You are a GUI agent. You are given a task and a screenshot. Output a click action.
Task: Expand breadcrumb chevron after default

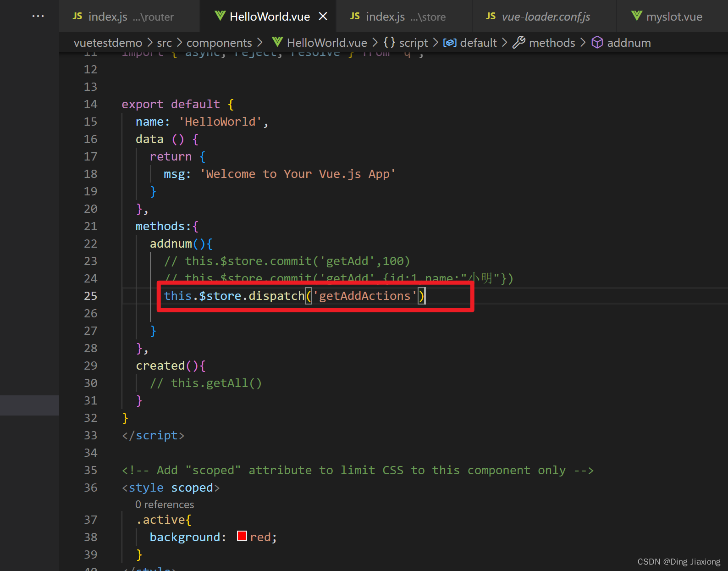[504, 43]
